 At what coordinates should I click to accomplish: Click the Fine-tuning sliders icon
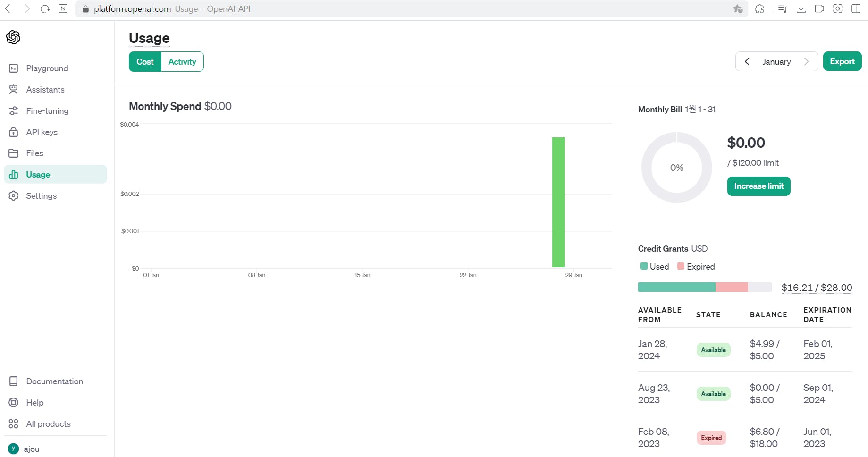14,111
